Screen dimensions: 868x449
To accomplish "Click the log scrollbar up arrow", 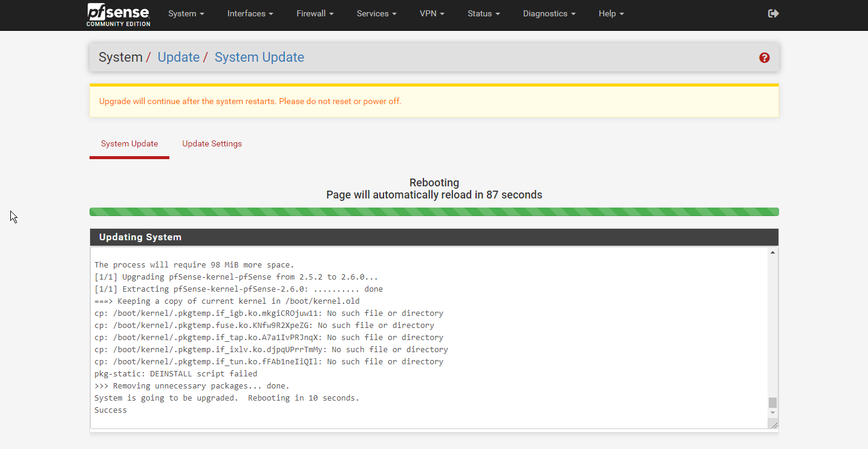I will pos(772,252).
